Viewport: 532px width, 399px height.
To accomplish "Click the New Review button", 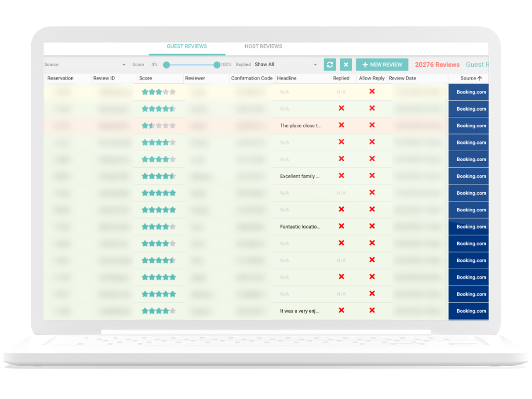I will point(382,64).
